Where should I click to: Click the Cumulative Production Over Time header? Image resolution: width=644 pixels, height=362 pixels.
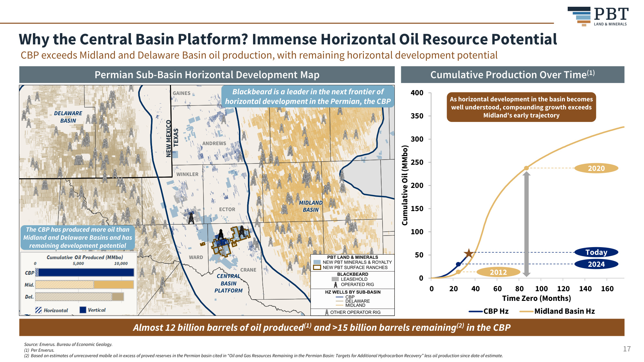pyautogui.click(x=513, y=75)
